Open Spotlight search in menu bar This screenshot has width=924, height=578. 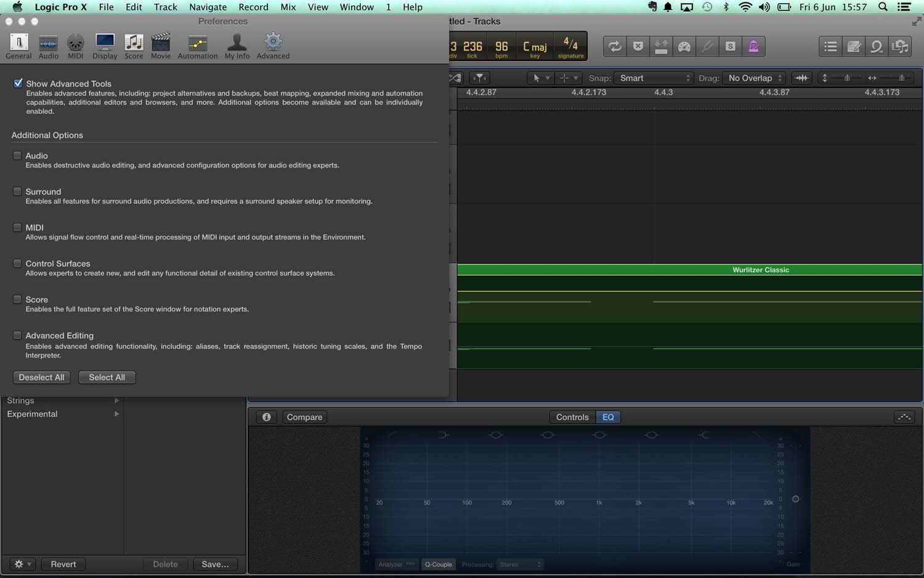(x=883, y=7)
